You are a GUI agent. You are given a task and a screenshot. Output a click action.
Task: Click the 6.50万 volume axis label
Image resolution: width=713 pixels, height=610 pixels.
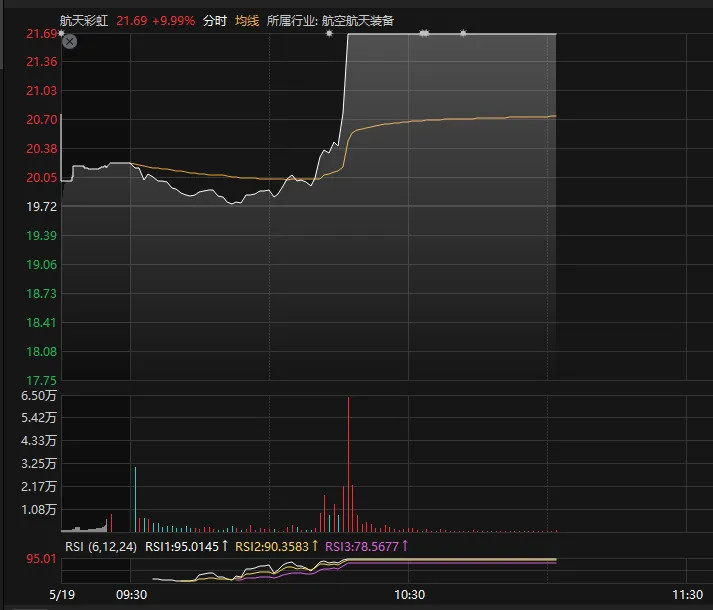[39, 396]
